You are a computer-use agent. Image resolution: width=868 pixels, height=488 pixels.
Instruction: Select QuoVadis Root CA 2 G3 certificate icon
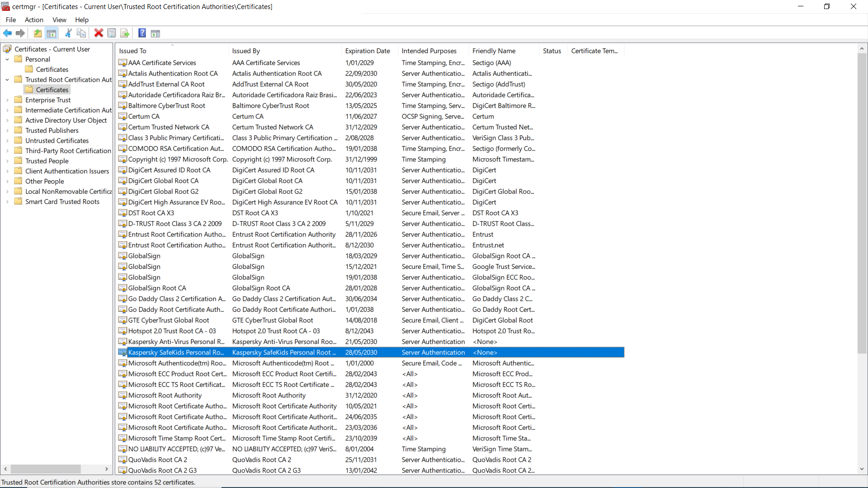coord(123,470)
